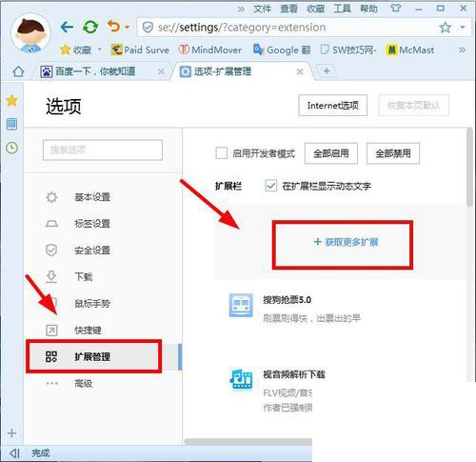Open the favorites star sidebar icon
The image size is (476, 462).
(11, 101)
